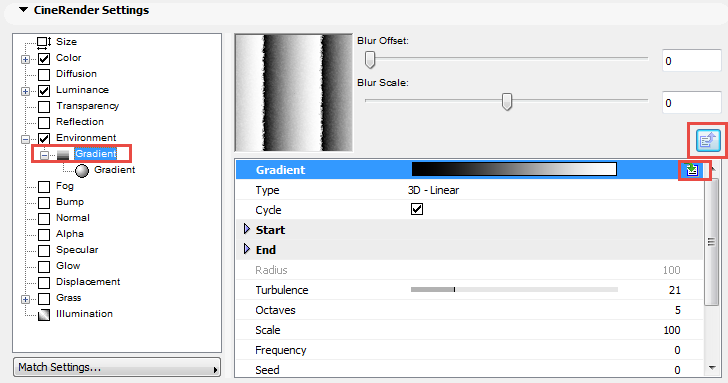Select the Size label in tree
728x383 pixels.
(x=66, y=42)
